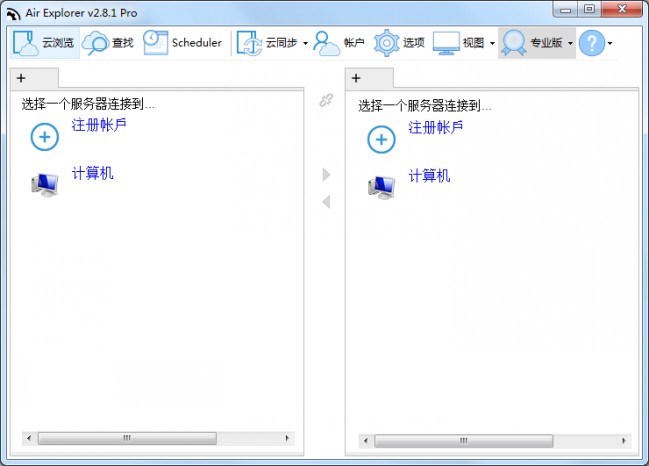Image resolution: width=649 pixels, height=466 pixels.
Task: Expand the 云同步 dropdown arrow
Action: 305,43
